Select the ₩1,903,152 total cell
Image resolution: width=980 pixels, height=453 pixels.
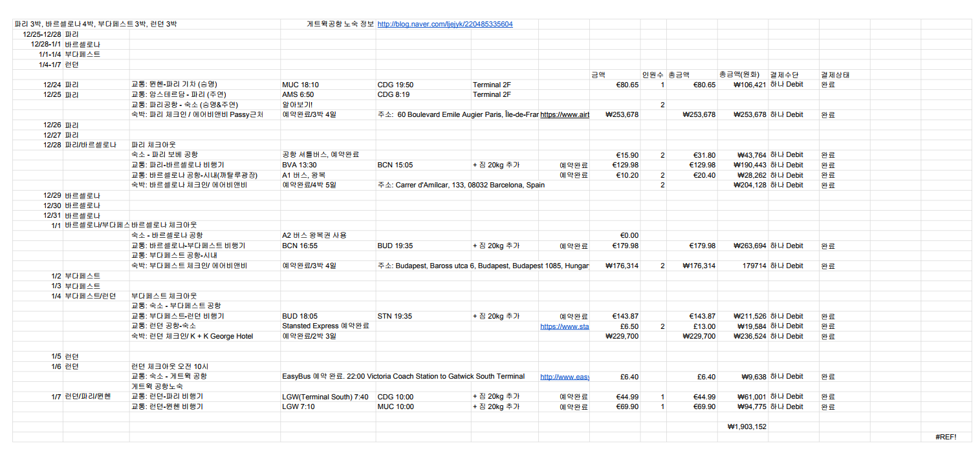(x=746, y=427)
